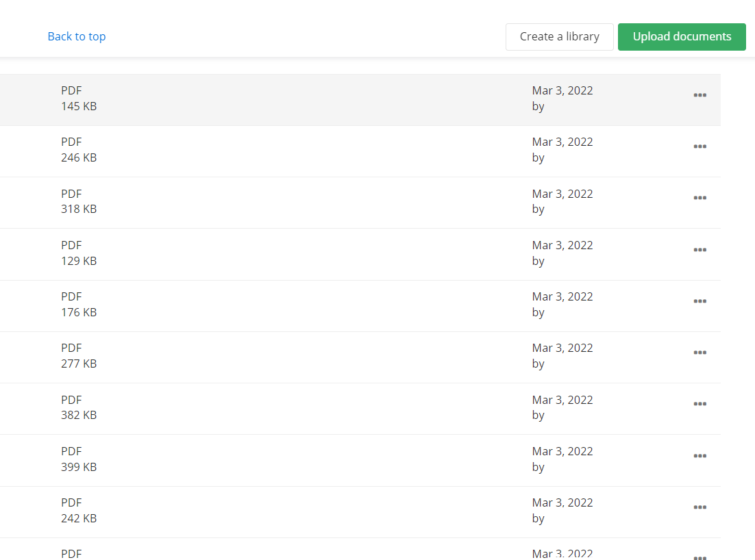Click the Mar 3, 2022 date in the 318 KB row
The width and height of the screenshot is (755, 560).
click(562, 194)
